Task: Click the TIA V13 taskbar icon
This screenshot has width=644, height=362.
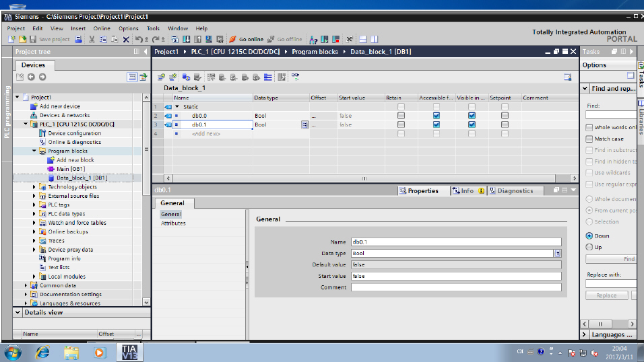Action: click(130, 352)
